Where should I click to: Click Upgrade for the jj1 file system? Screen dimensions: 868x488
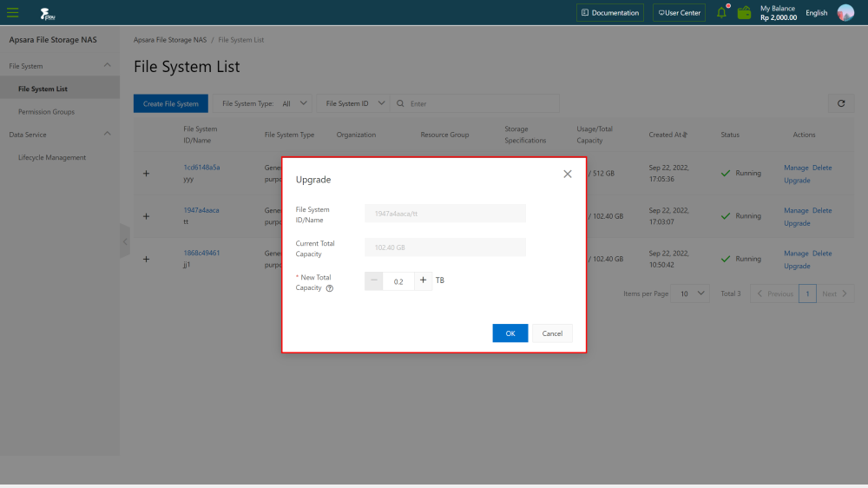click(x=797, y=266)
